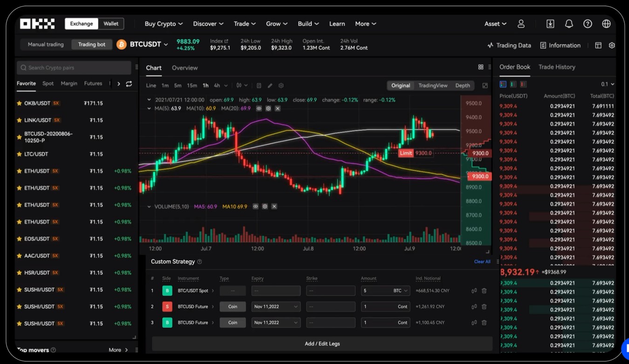The height and width of the screenshot is (364, 629).
Task: Click Search Crypto pairs field
Action: (74, 68)
